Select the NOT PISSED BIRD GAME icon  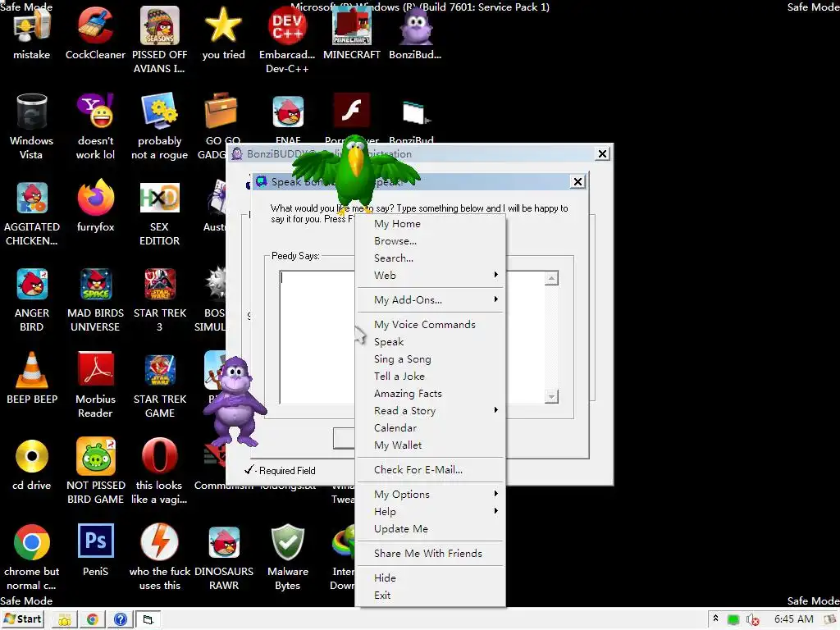coord(95,472)
